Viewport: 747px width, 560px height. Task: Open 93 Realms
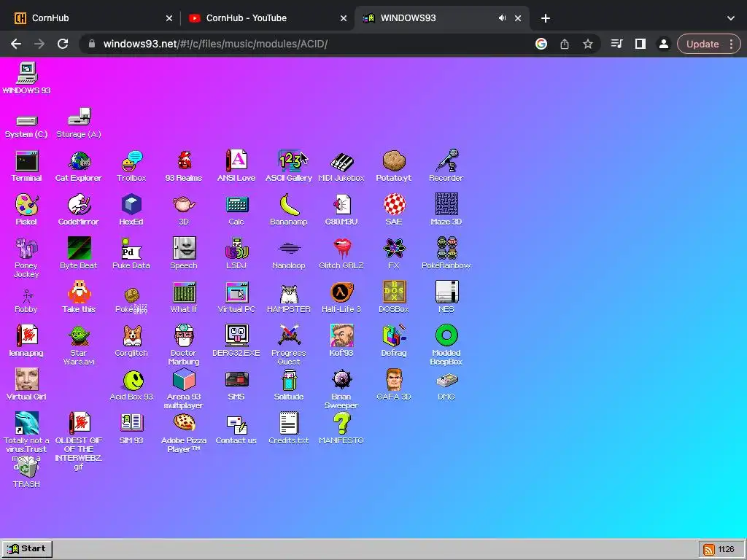click(183, 166)
